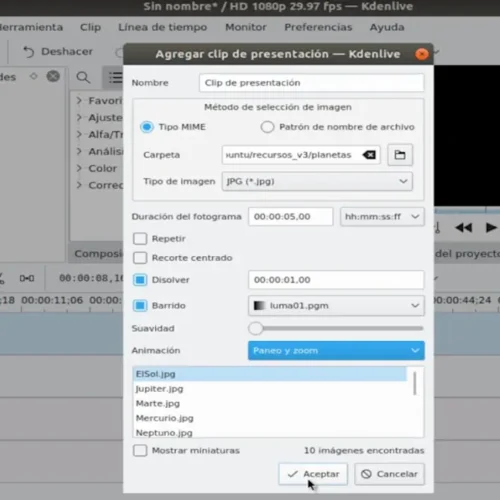The height and width of the screenshot is (500, 500).
Task: Select Marte.jpg in the image list
Action: (x=270, y=403)
